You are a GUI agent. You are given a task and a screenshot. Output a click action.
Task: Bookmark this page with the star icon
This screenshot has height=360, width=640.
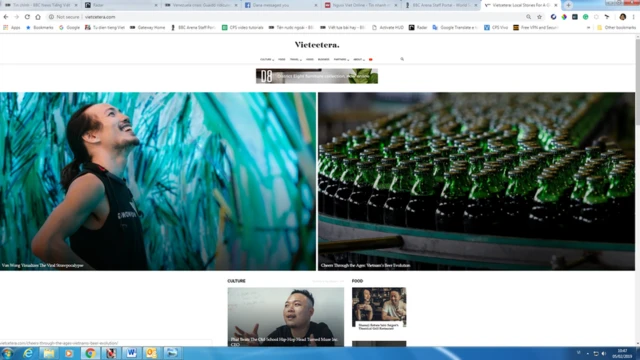(539, 17)
